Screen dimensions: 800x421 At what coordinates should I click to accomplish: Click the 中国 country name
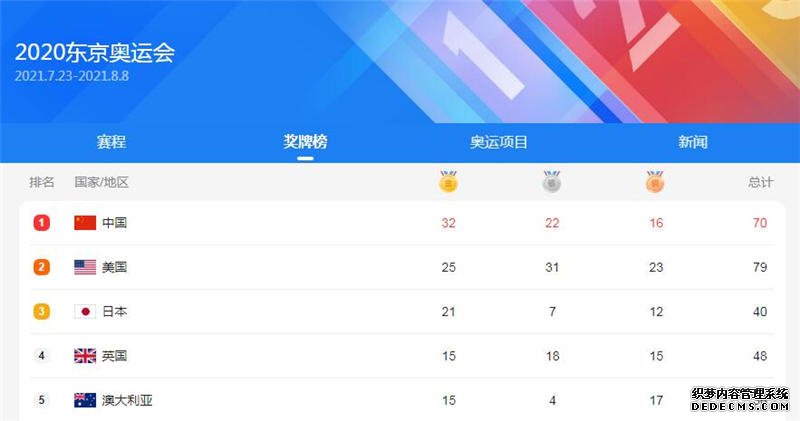click(114, 222)
